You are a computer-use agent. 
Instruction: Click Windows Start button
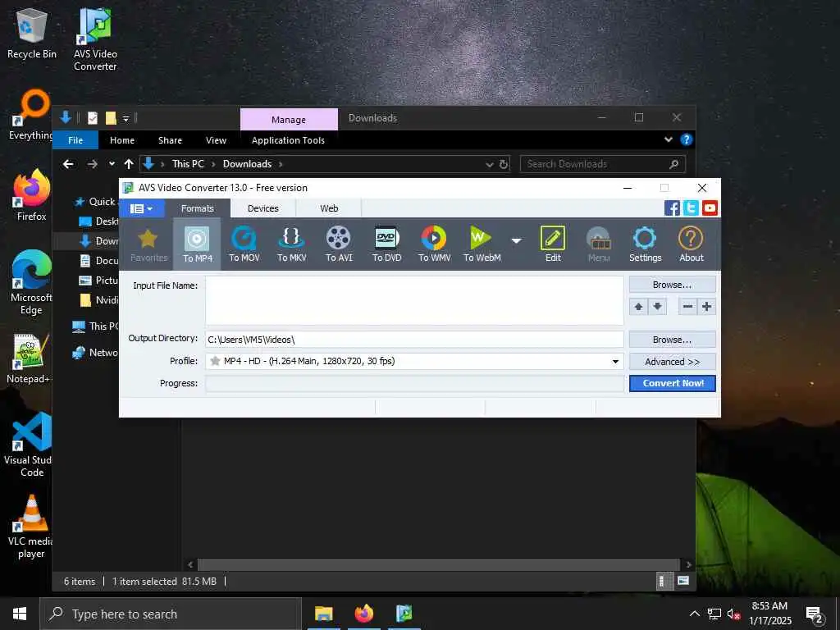[x=20, y=614]
